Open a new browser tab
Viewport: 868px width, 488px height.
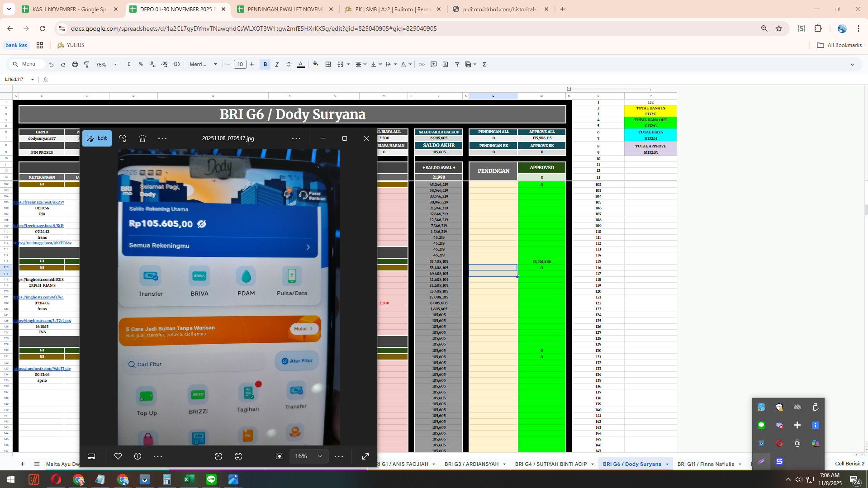pos(563,9)
